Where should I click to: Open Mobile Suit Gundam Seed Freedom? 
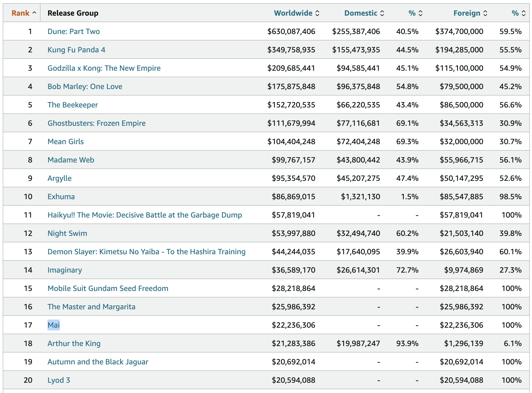108,288
